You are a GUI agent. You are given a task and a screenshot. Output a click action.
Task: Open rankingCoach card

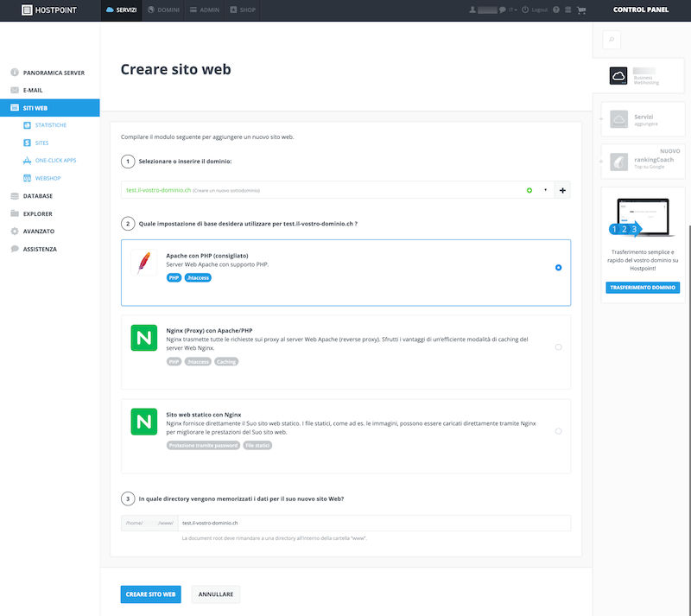tap(643, 162)
